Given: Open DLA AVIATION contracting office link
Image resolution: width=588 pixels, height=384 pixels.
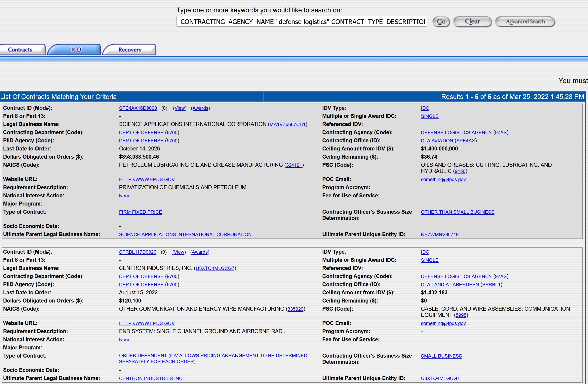Looking at the screenshot, I should click(x=437, y=141).
